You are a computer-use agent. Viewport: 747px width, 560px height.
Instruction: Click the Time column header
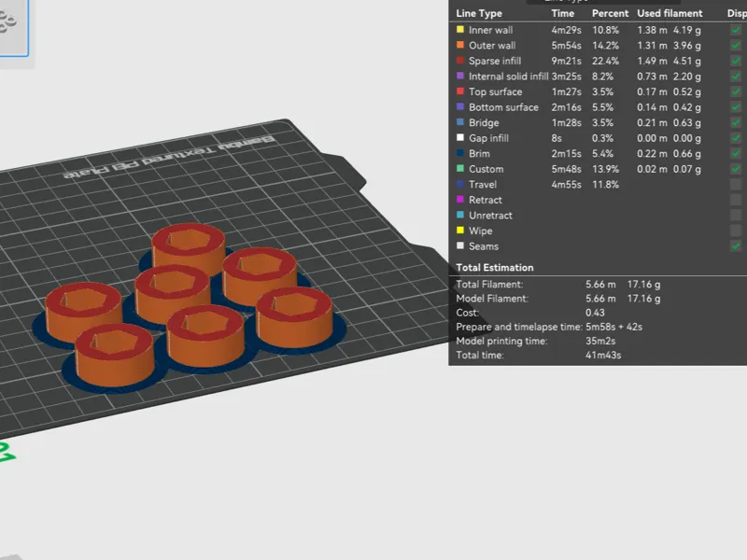click(562, 13)
